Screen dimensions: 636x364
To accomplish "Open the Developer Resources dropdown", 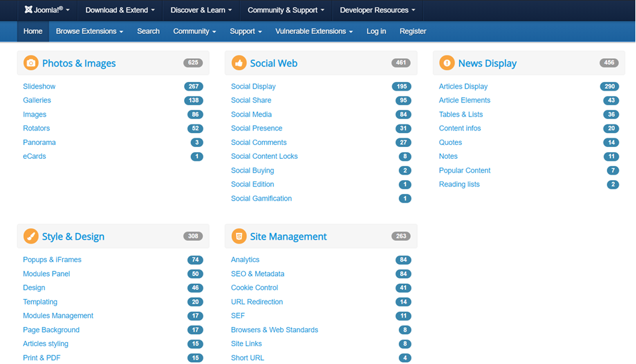I will point(378,10).
